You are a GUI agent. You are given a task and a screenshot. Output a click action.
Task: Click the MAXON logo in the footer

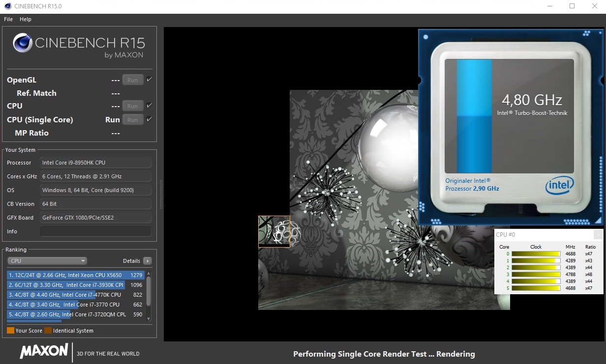(x=44, y=351)
